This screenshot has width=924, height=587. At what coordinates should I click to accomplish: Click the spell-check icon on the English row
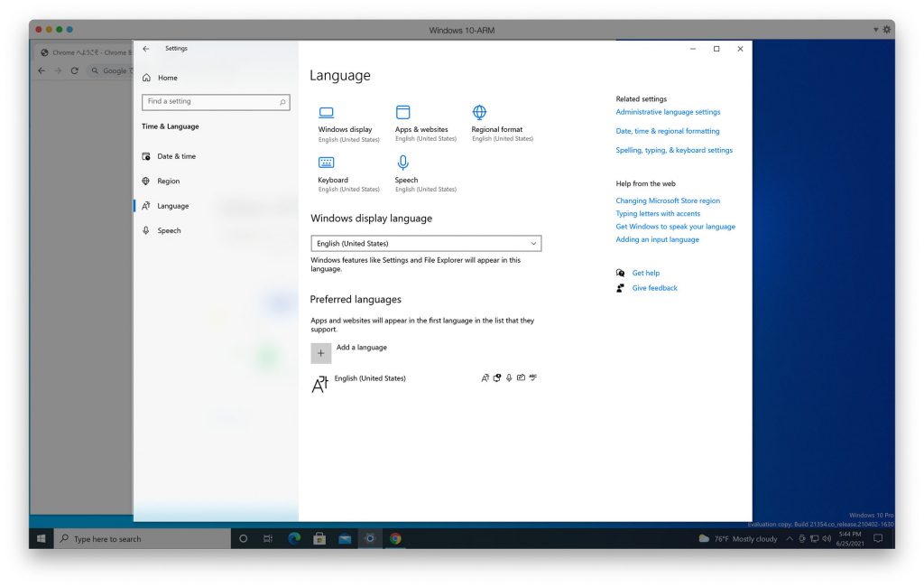pyautogui.click(x=532, y=378)
